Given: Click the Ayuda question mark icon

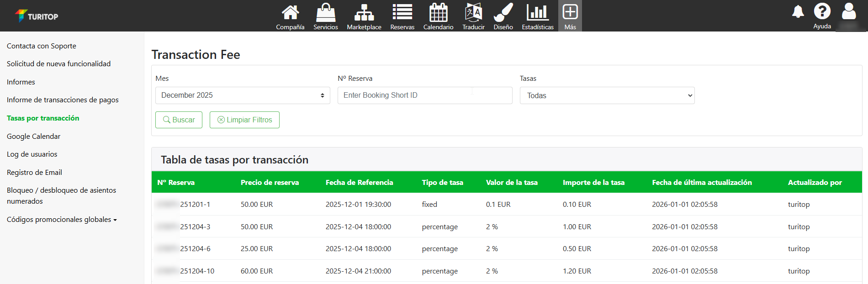Looking at the screenshot, I should (822, 12).
